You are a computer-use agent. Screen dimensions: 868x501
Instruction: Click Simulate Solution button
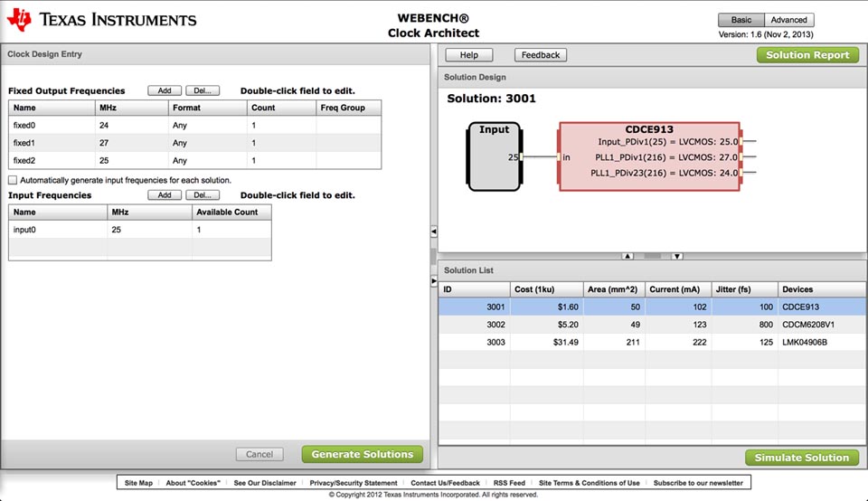tap(802, 458)
